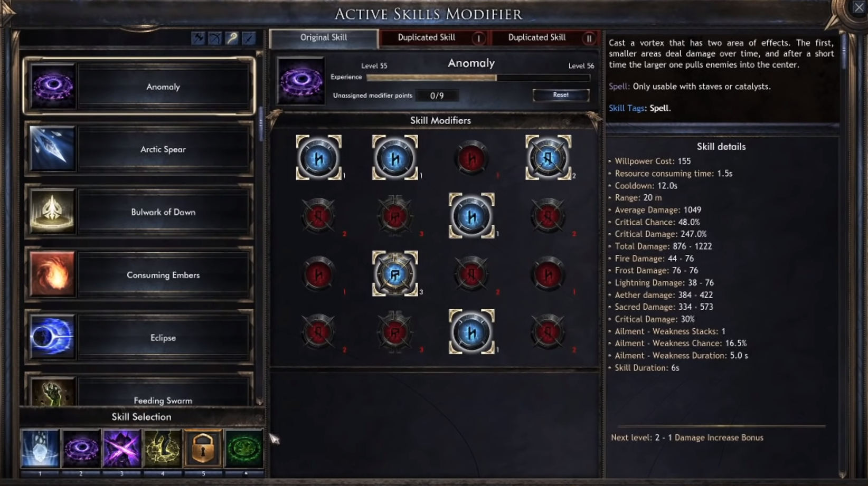This screenshot has height=486, width=868.
Task: Open the Duplicated Skill I tab
Action: click(x=435, y=38)
